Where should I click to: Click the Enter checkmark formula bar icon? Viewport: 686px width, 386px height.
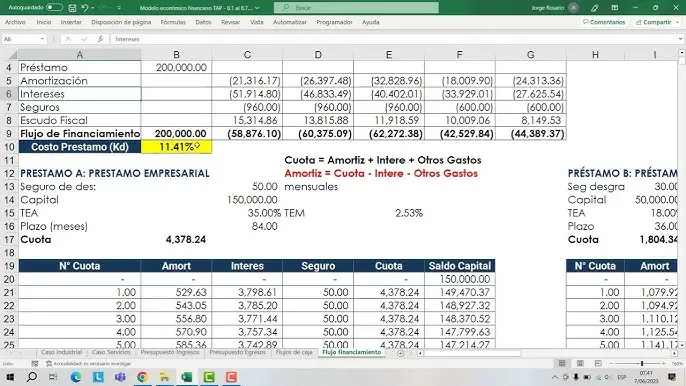(84, 39)
